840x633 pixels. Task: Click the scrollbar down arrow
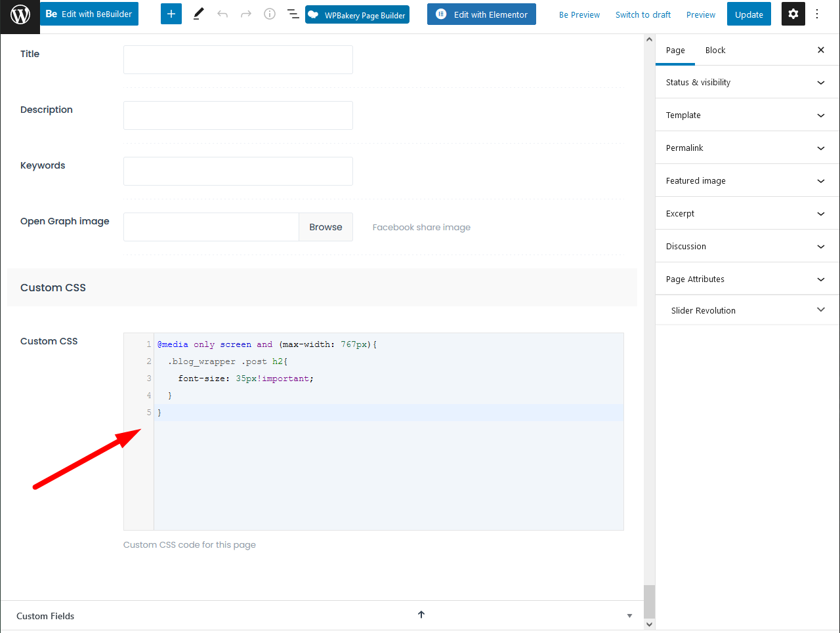pyautogui.click(x=650, y=624)
